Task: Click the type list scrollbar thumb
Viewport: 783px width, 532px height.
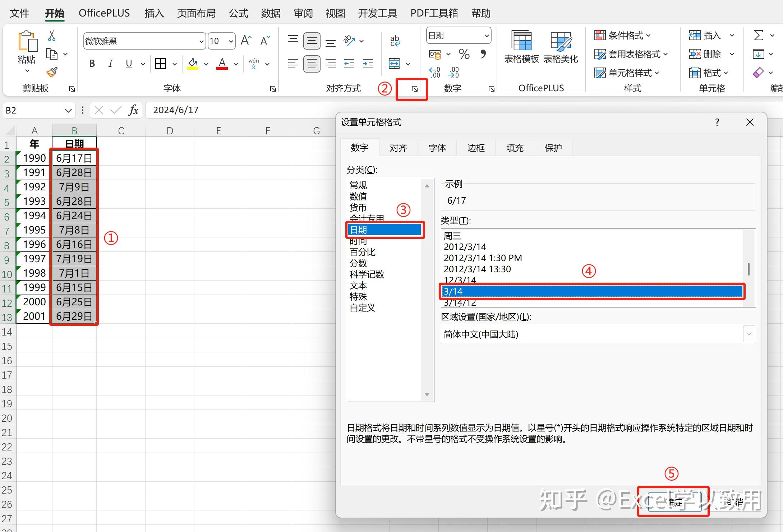Action: point(749,269)
